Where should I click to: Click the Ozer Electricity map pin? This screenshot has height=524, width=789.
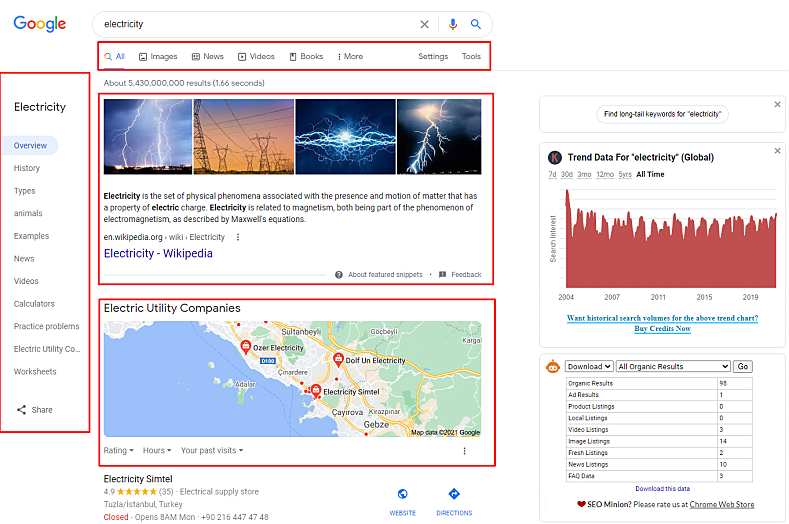pos(246,346)
